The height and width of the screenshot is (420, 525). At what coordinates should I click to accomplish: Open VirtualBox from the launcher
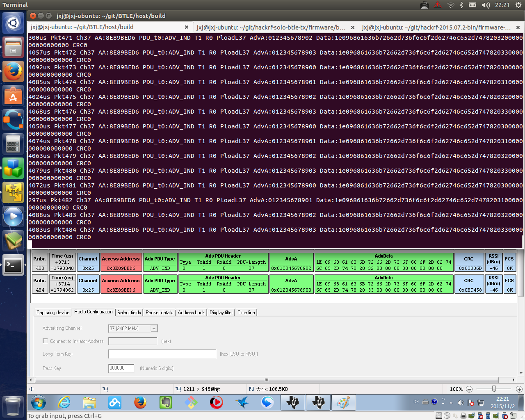pyautogui.click(x=13, y=168)
